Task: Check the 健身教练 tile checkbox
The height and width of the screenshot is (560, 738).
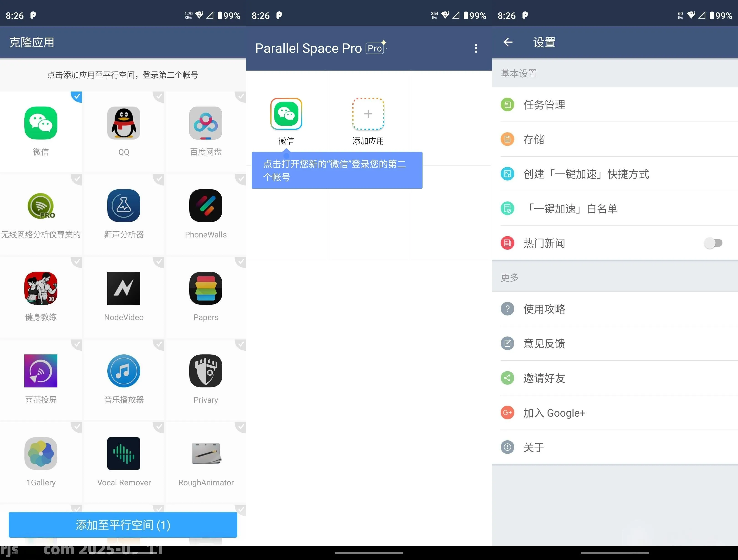Action: point(77,262)
